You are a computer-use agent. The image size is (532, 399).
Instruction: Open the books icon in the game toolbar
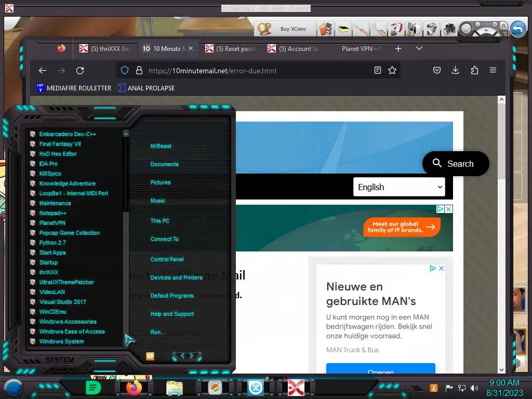click(x=326, y=29)
